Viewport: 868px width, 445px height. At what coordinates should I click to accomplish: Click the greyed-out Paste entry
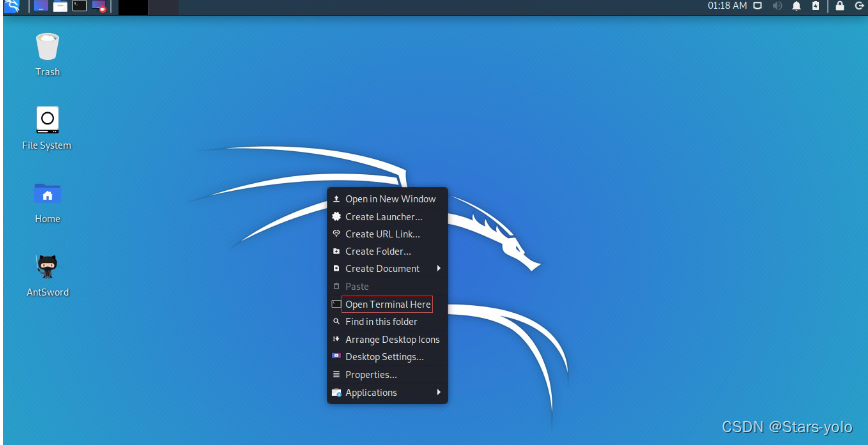[x=388, y=286]
